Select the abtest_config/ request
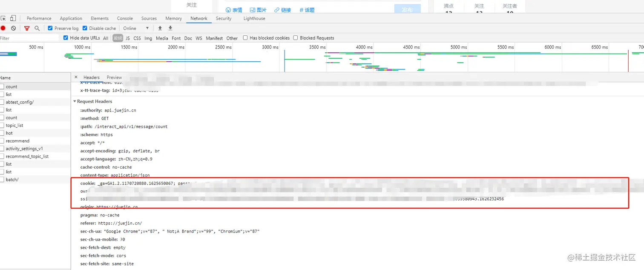The width and height of the screenshot is (644, 270). (35, 102)
